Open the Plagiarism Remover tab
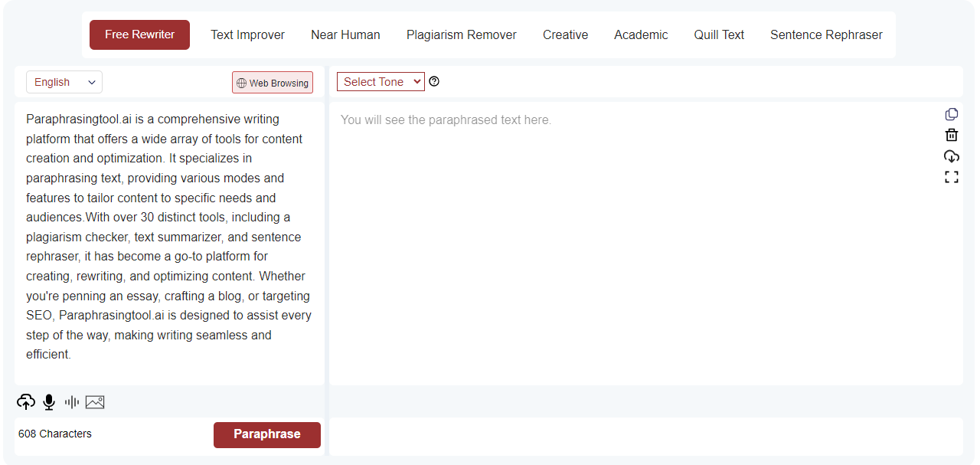Image resolution: width=980 pixels, height=465 pixels. pyautogui.click(x=462, y=34)
